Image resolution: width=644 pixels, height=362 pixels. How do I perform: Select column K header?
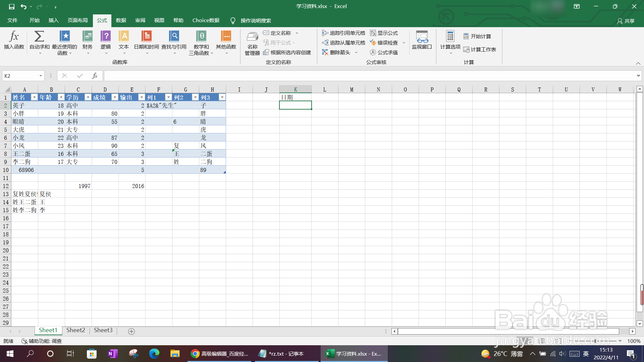[296, 89]
